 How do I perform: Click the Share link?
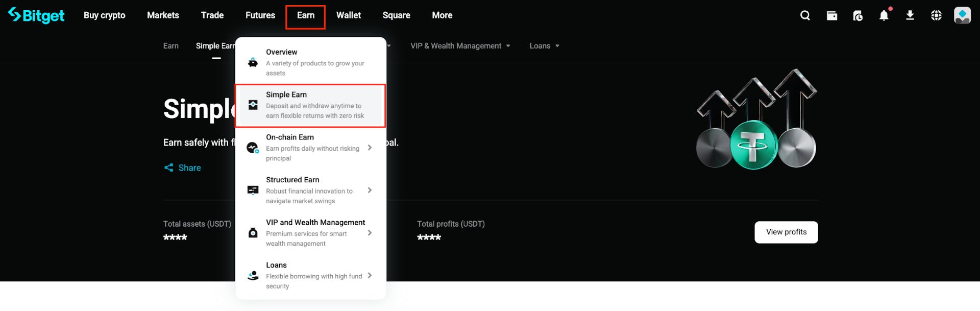[189, 168]
